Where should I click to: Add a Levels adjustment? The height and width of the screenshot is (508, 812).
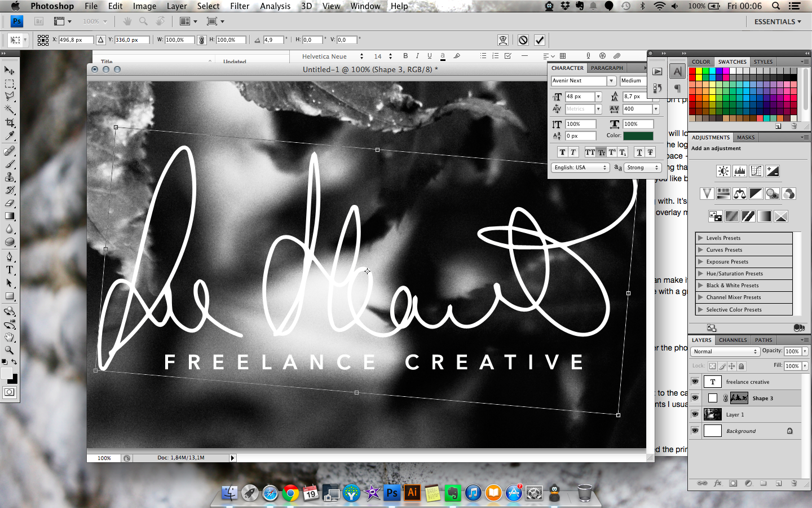pos(740,171)
